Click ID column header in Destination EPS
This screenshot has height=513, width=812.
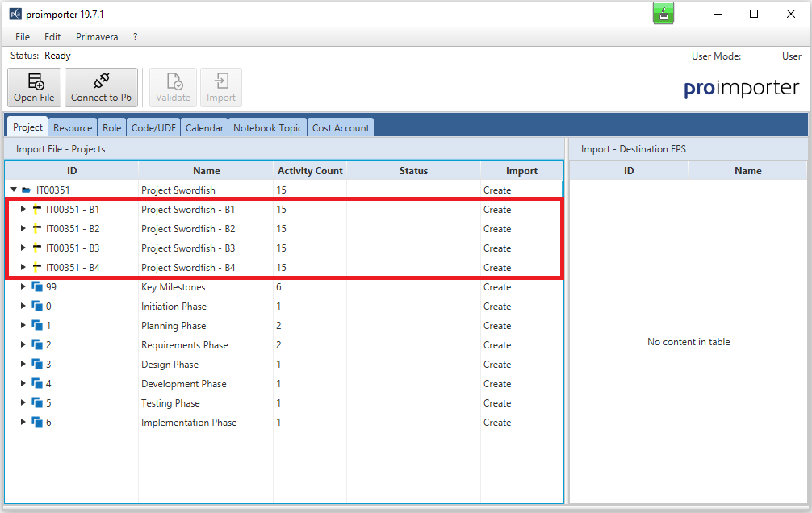click(x=629, y=171)
